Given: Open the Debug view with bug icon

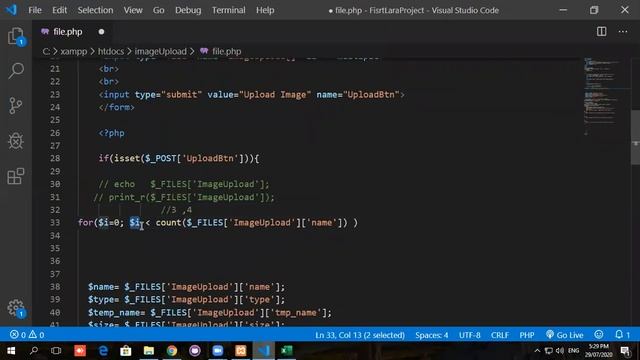Looking at the screenshot, I should click(x=16, y=141).
